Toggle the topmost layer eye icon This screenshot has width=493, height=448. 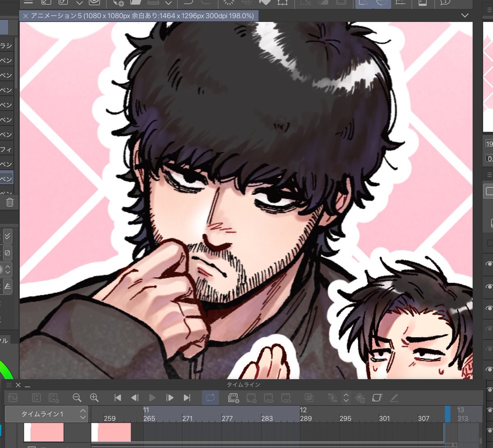pos(489,264)
